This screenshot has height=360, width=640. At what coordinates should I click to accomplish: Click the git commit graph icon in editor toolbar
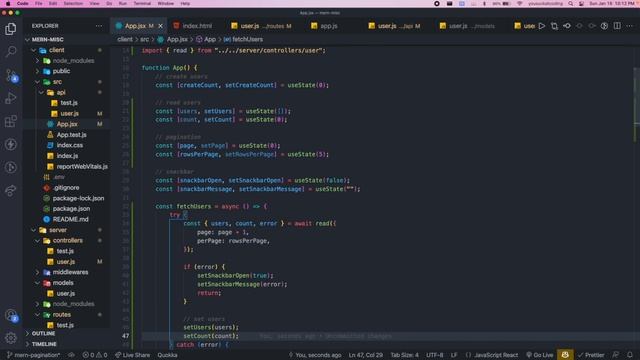[567, 26]
